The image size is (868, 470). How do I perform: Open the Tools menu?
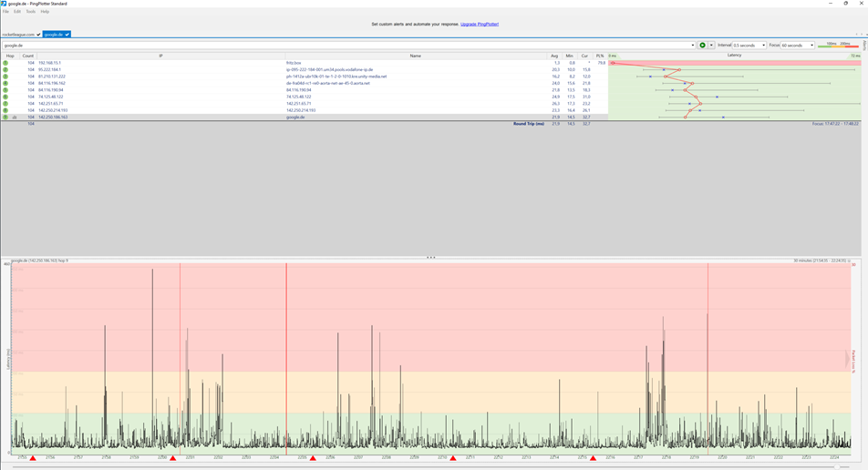point(30,11)
